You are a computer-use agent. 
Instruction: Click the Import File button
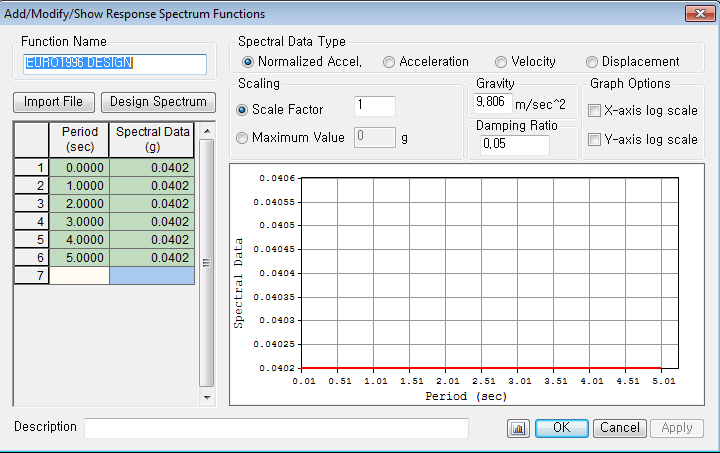55,102
